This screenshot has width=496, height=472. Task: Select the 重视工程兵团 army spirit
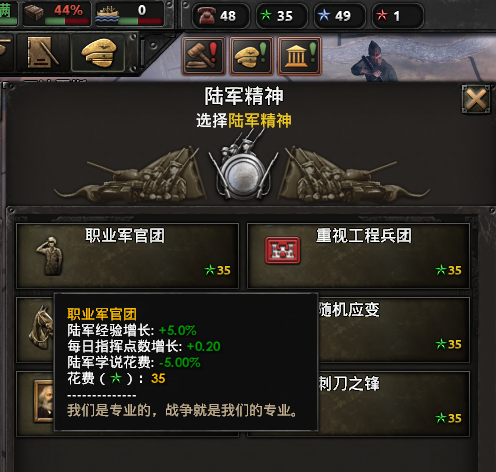click(x=358, y=256)
